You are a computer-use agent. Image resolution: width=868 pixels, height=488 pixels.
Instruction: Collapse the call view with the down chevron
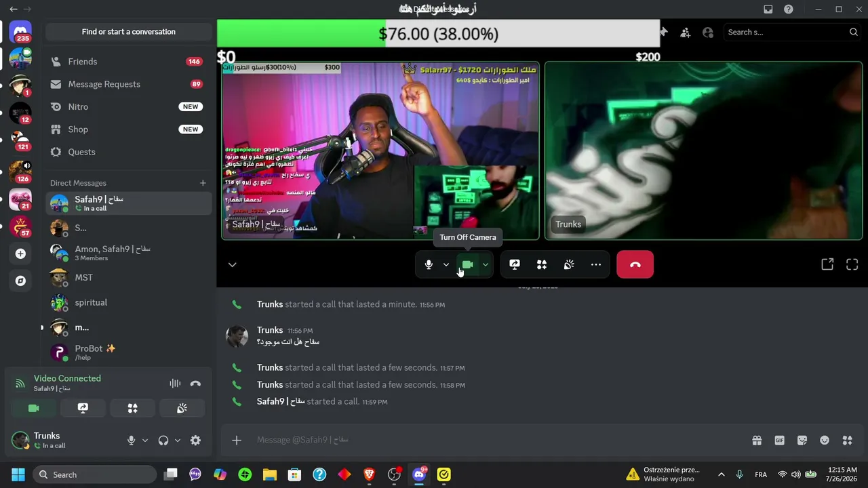point(232,265)
